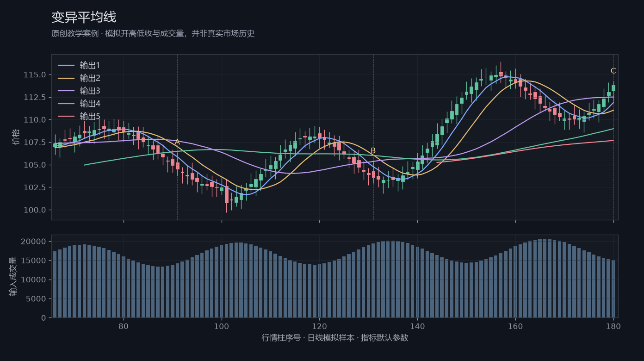Pick the 输出4 legend label
The height and width of the screenshot is (361, 644).
point(90,104)
